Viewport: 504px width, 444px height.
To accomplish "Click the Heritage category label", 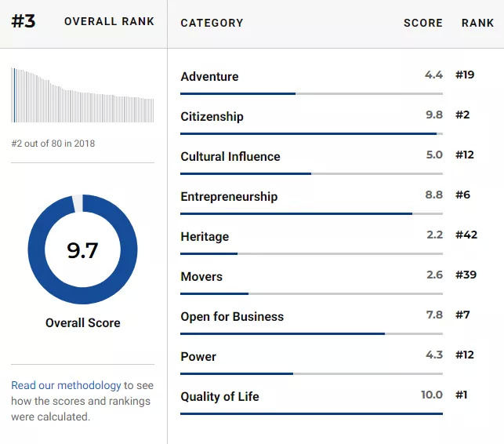I will pos(205,236).
